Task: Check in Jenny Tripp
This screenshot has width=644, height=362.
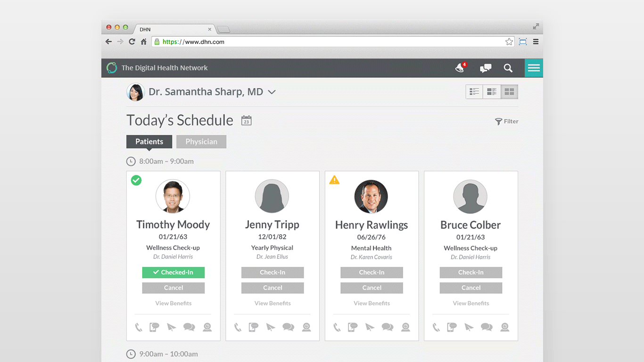Action: (x=272, y=272)
